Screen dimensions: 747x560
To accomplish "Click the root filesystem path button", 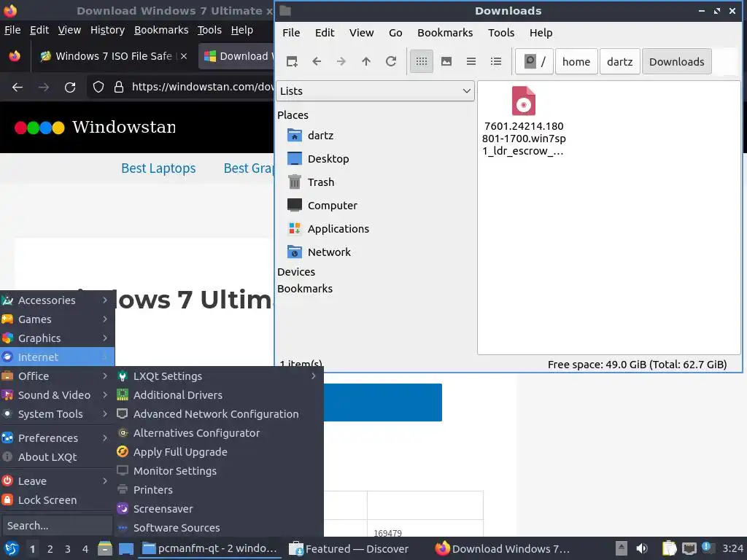I will pyautogui.click(x=535, y=61).
